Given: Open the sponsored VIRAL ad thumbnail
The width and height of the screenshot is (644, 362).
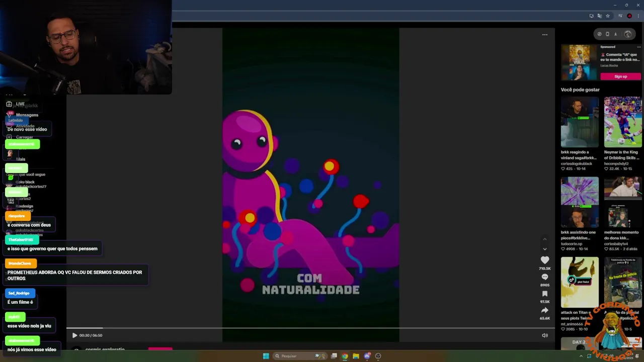Looking at the screenshot, I should (579, 62).
